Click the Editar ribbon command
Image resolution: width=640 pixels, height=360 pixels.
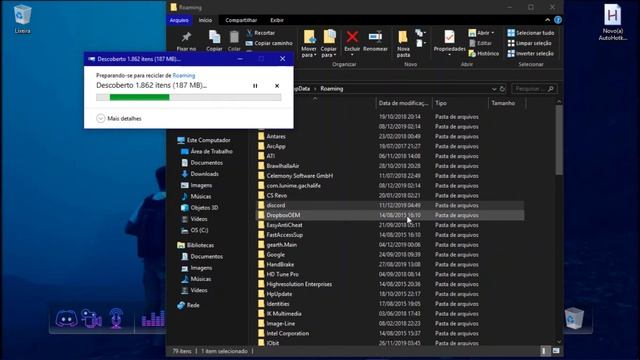click(480, 43)
